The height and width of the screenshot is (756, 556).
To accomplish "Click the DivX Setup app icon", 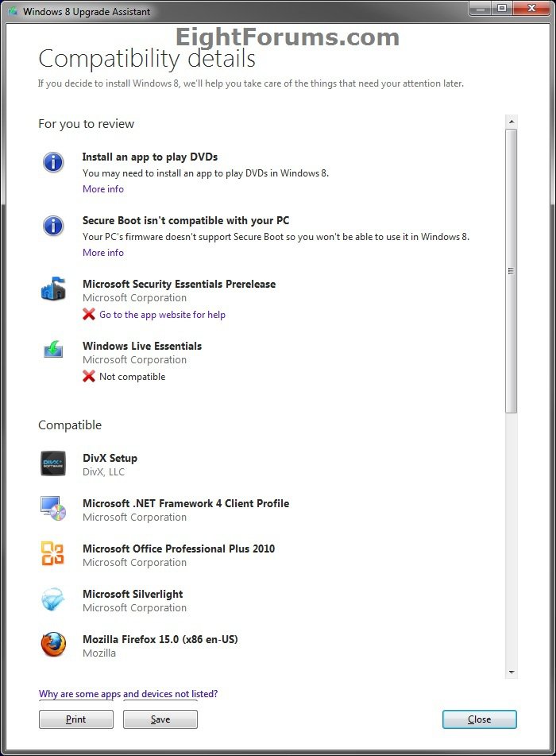I will pos(53,463).
